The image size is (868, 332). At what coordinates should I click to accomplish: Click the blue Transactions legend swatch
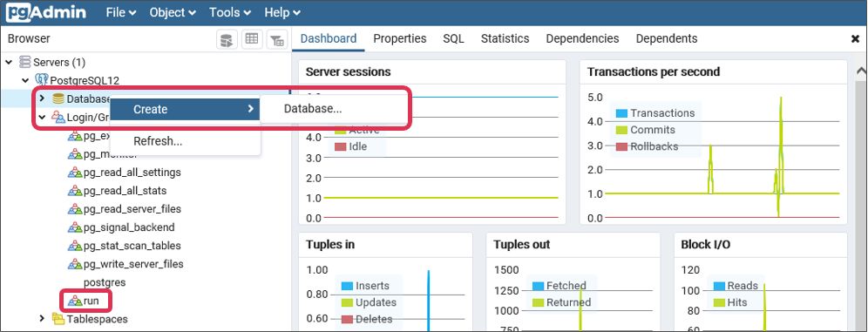tap(621, 113)
